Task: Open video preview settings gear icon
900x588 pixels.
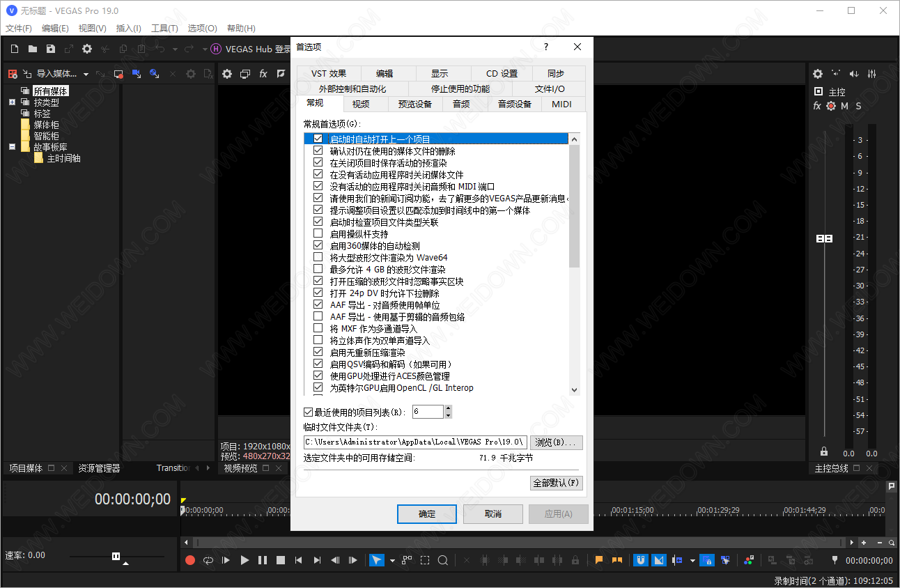Action: [227, 74]
